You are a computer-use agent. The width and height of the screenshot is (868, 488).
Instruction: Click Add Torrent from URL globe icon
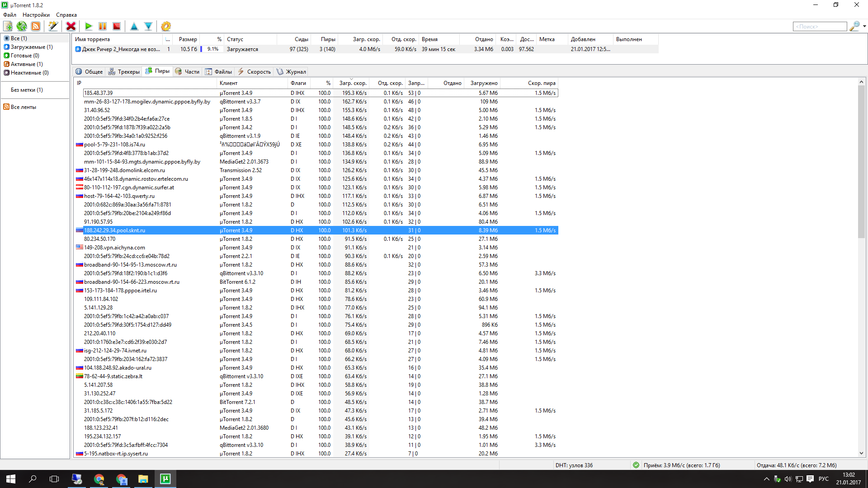(22, 26)
